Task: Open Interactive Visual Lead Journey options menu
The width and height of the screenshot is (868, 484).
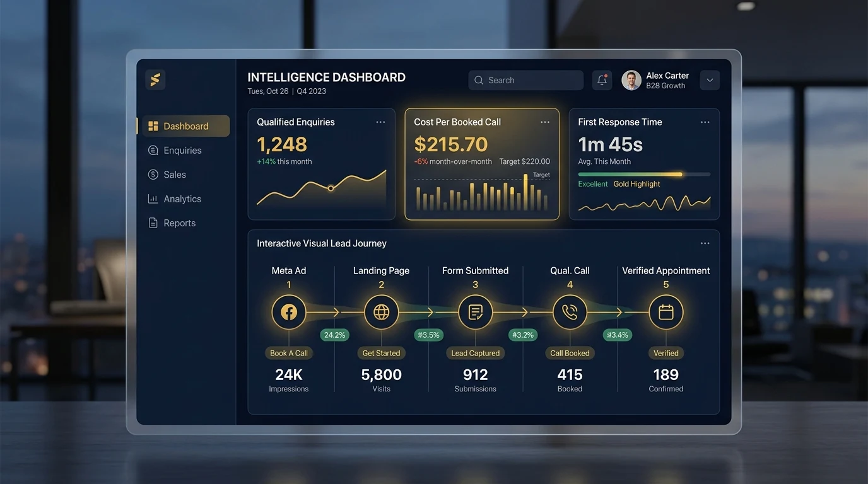Action: click(x=705, y=243)
